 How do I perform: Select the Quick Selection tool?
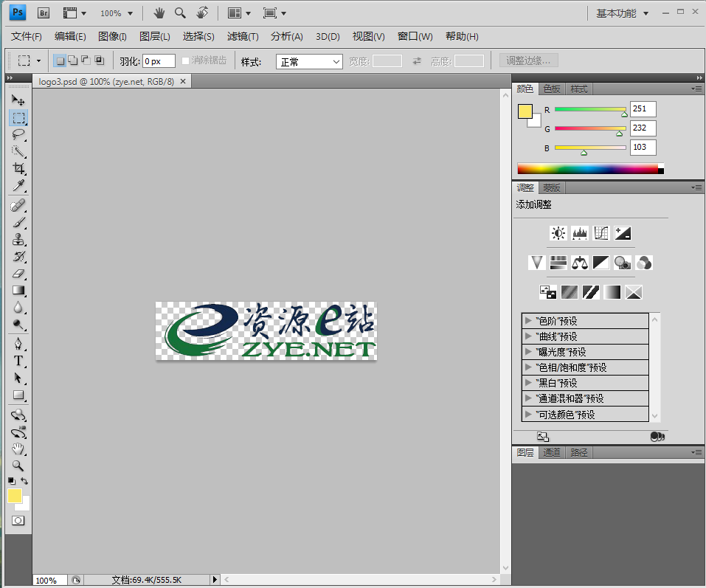18,151
